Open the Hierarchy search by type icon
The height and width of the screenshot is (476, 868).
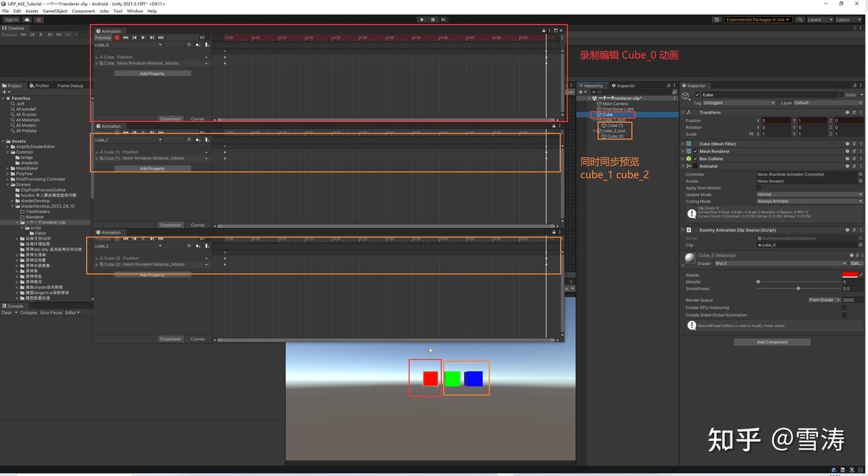(x=594, y=92)
